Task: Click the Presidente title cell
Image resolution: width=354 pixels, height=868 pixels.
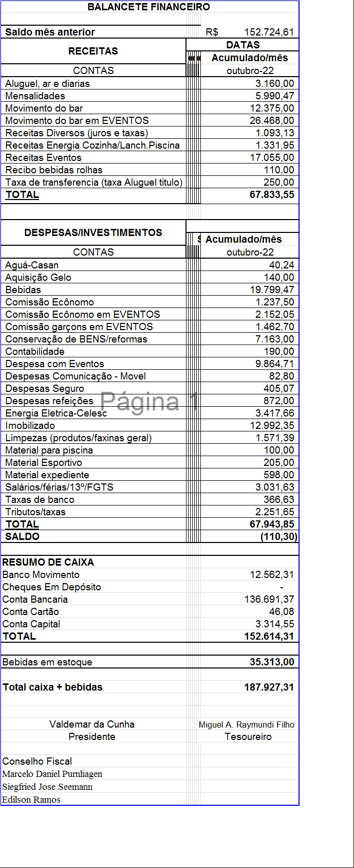Action: tap(92, 736)
